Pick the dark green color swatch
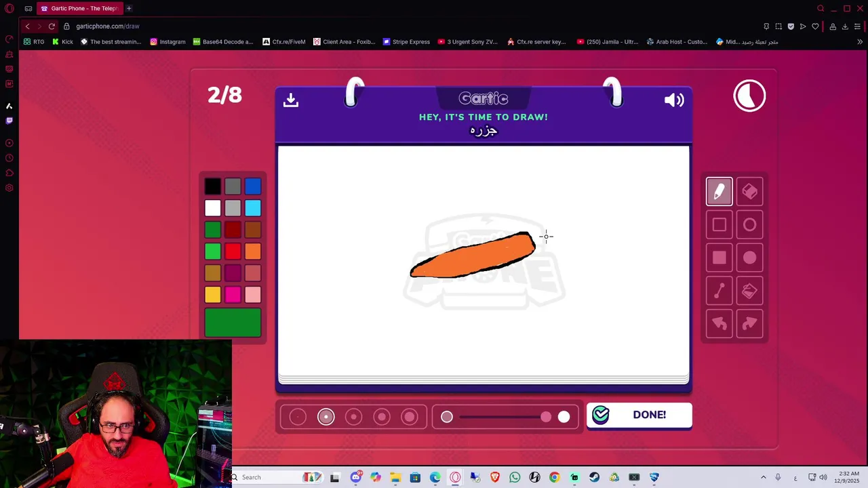868x488 pixels. 213,230
